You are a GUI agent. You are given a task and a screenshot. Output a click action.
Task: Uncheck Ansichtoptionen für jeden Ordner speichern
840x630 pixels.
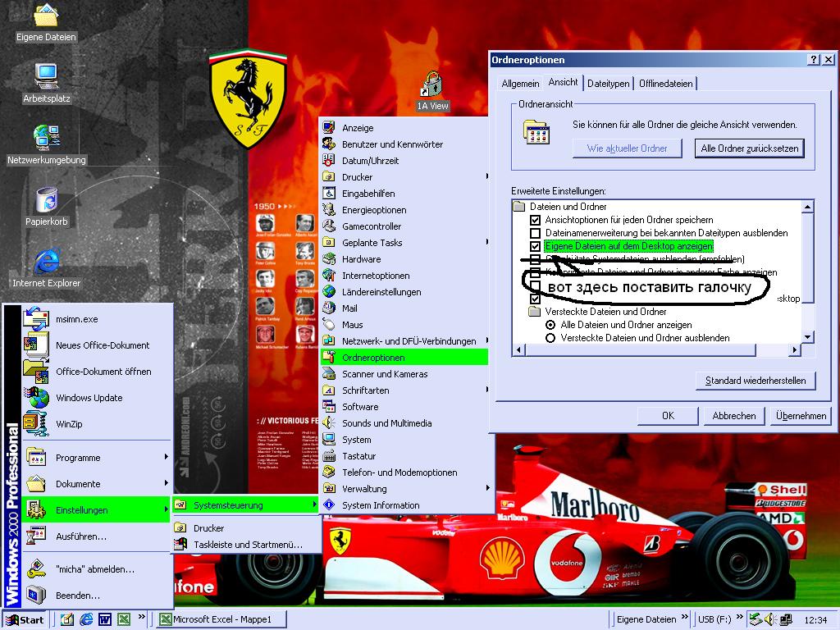(535, 220)
